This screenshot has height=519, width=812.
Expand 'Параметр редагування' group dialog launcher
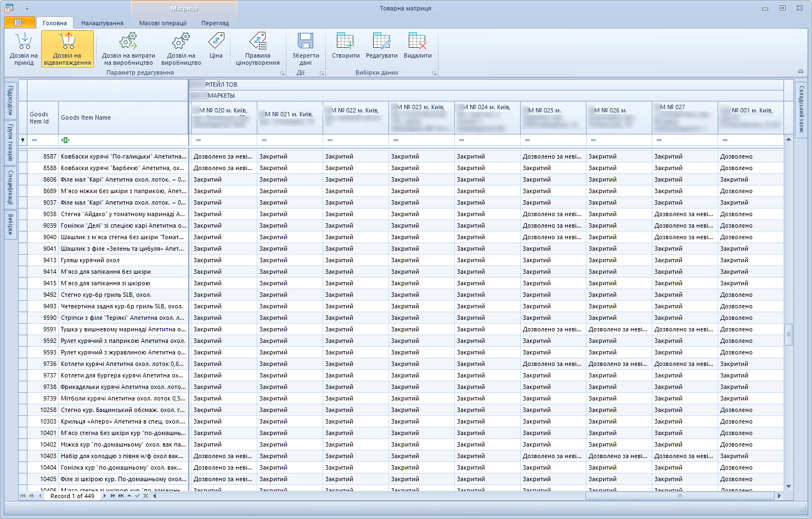click(x=283, y=73)
